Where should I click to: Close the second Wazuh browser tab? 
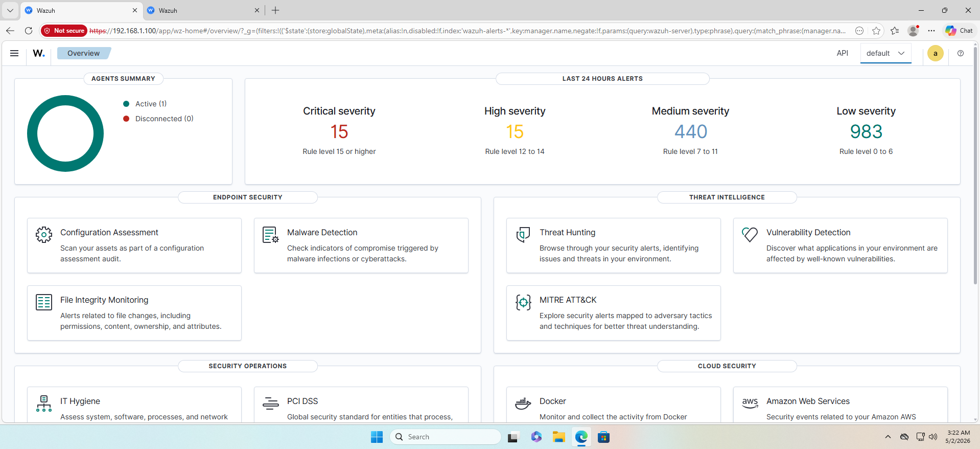tap(256, 10)
